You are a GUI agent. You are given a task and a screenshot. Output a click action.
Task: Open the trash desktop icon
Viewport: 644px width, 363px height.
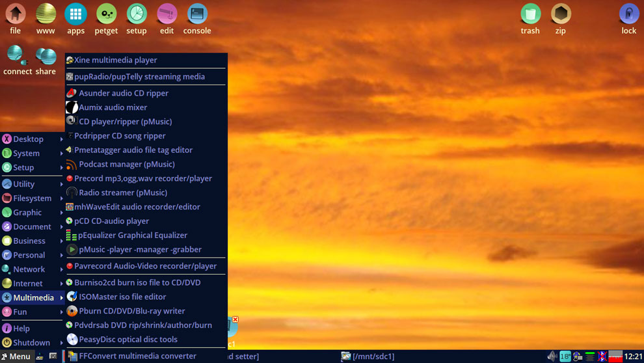530,19
